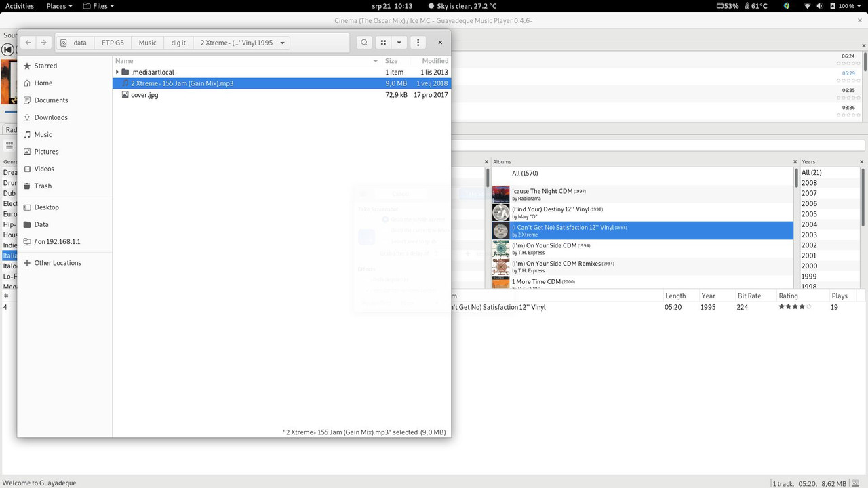This screenshot has height=488, width=868.
Task: Open Documents in Files sidebar
Action: point(64,100)
